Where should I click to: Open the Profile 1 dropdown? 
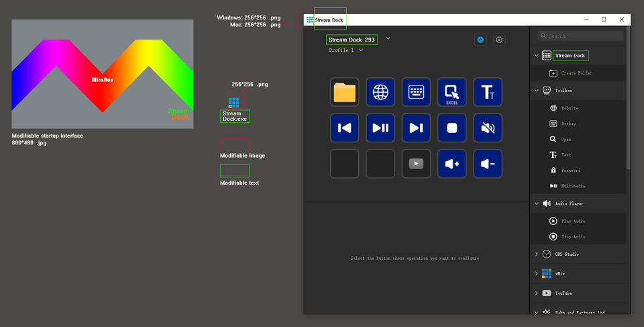[361, 50]
